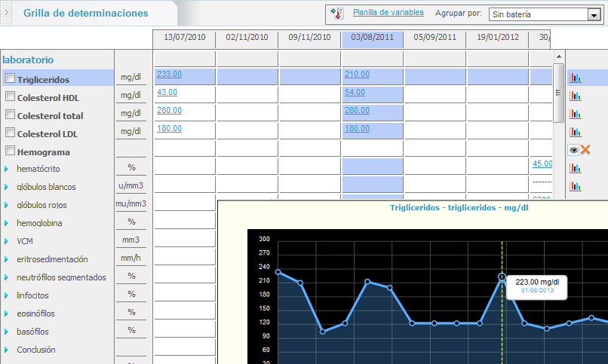Click chart icon for Colesterol HDL row
608x364 pixels.
[x=575, y=96]
